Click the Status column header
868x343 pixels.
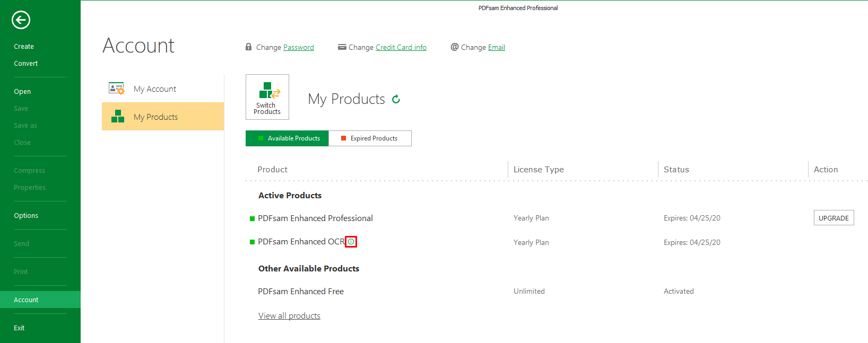coord(676,170)
